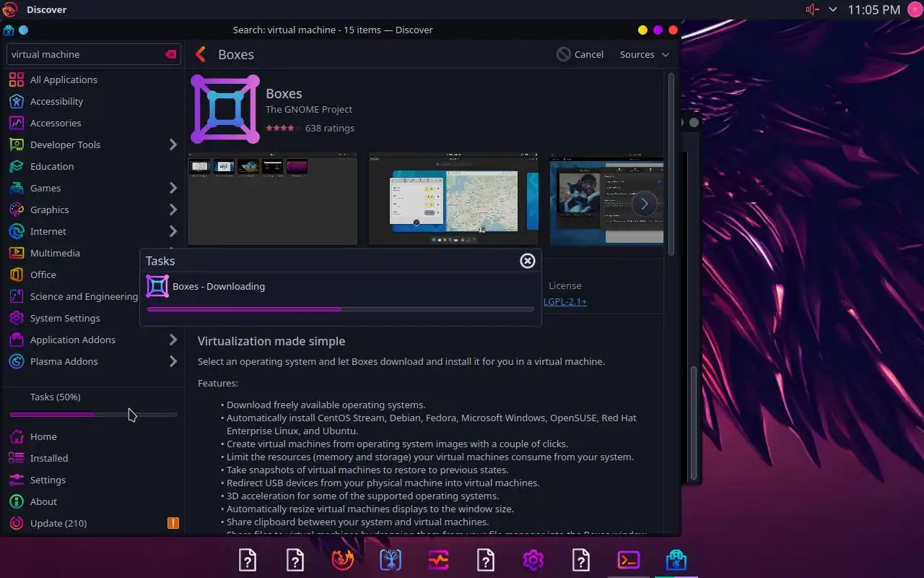Click the Boxes star rating
The image size is (924, 578).
tap(283, 128)
